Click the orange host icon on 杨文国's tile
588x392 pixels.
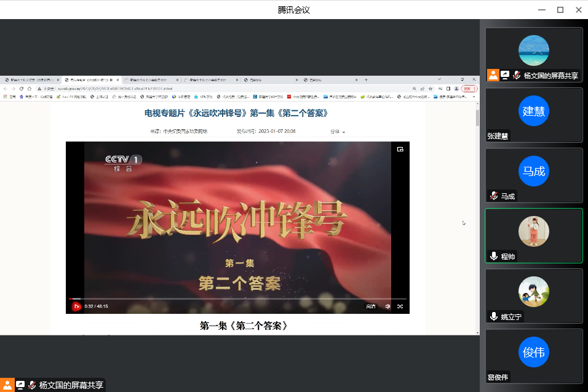[493, 75]
